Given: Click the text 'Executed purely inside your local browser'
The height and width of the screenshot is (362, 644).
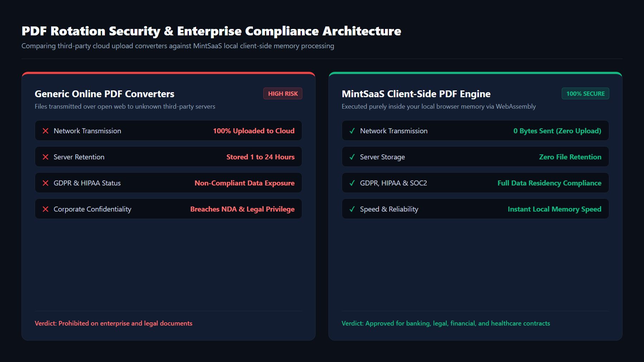Looking at the screenshot, I should (x=439, y=106).
